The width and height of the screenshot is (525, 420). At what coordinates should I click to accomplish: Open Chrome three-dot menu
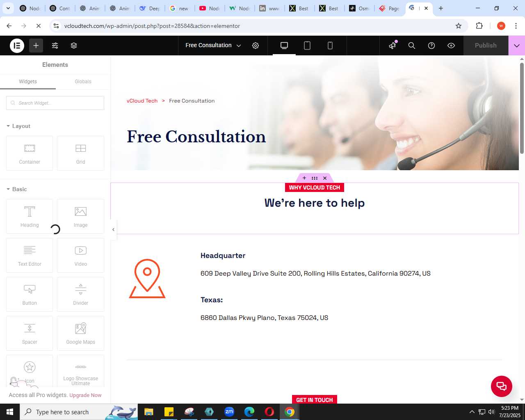516,26
